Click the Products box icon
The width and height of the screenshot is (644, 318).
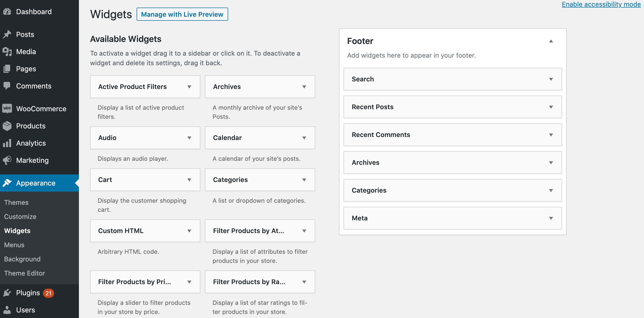tap(7, 126)
